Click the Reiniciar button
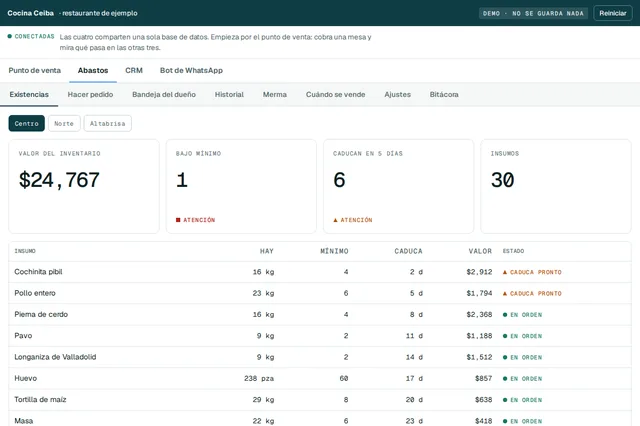 613,13
